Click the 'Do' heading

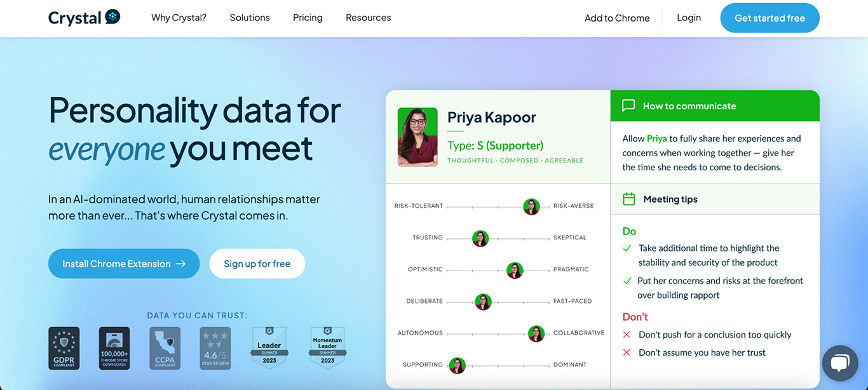(x=629, y=231)
